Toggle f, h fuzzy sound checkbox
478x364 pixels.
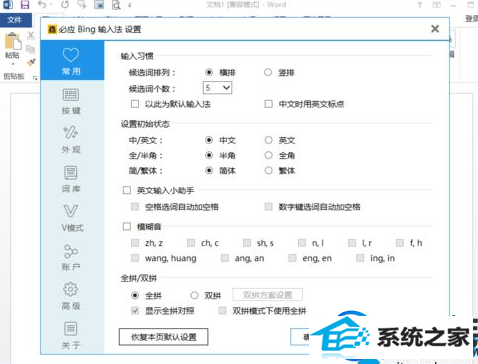click(x=400, y=243)
